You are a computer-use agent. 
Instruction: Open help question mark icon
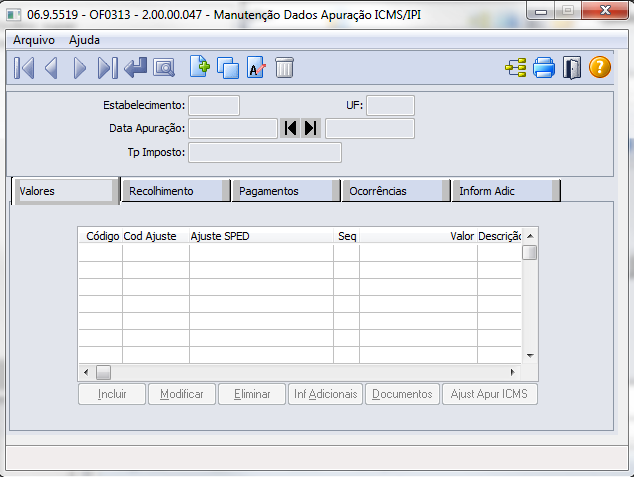(600, 67)
